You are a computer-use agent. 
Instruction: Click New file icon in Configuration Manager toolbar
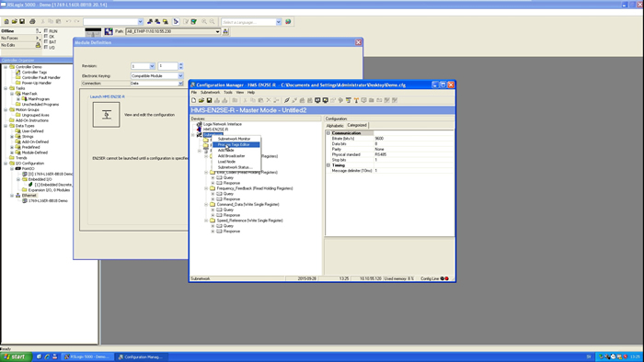point(193,100)
